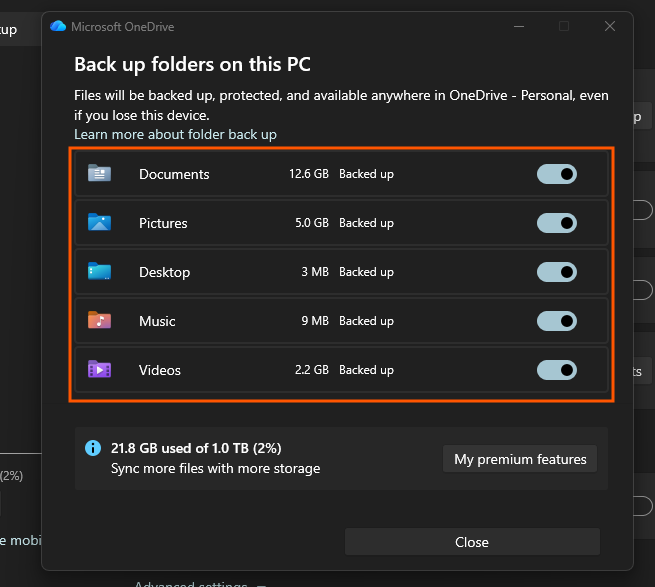The height and width of the screenshot is (587, 655).
Task: Click the Music folder icon
Action: tap(99, 320)
